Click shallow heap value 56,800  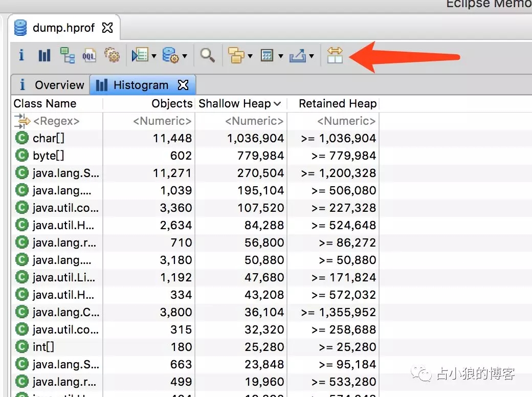tap(264, 242)
